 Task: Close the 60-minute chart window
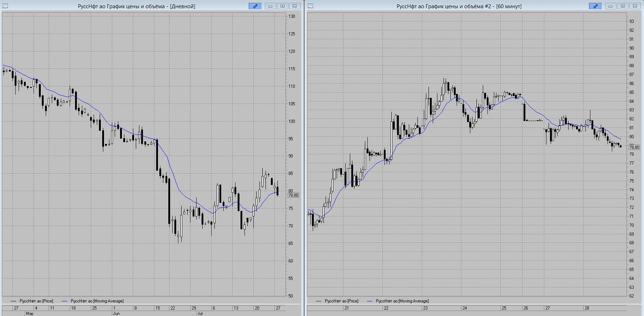(635, 6)
